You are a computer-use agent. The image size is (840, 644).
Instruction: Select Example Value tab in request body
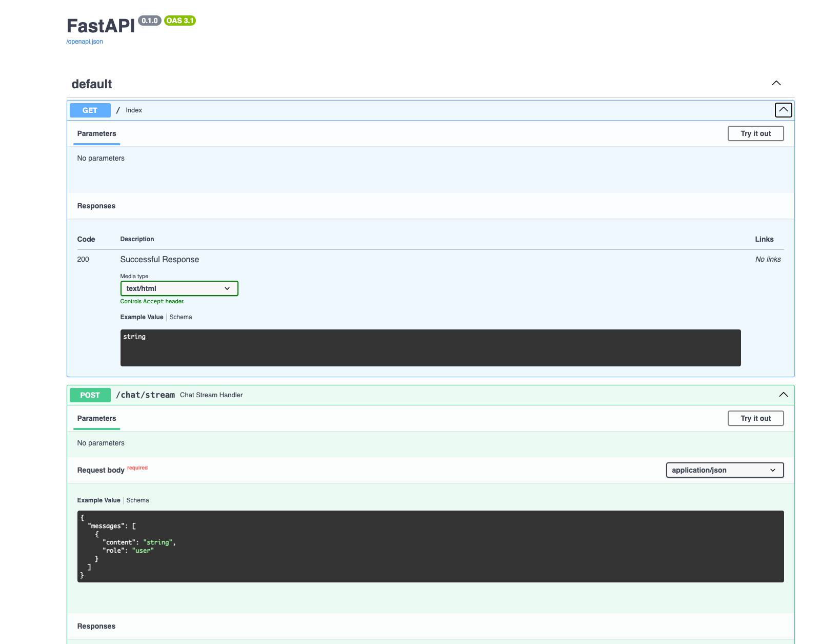(98, 500)
